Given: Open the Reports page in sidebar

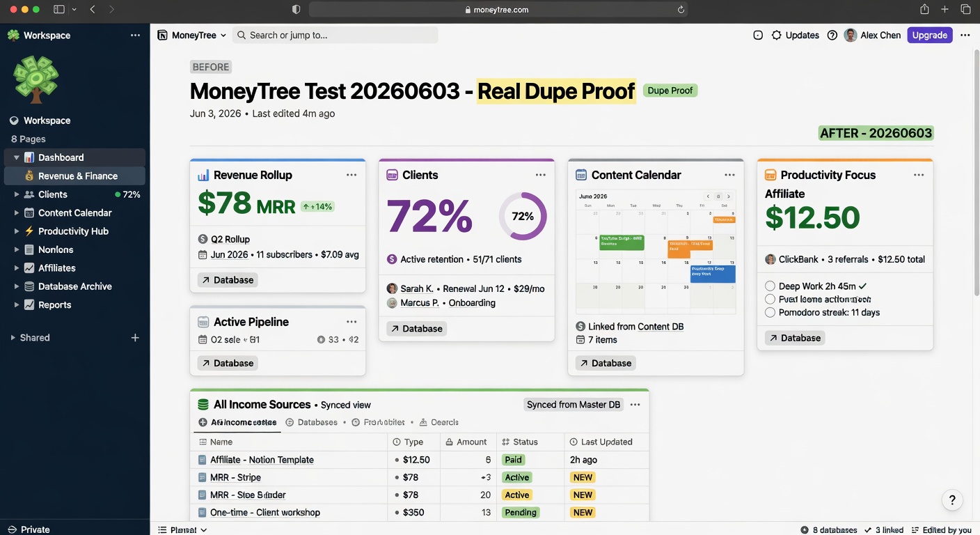Looking at the screenshot, I should point(54,304).
